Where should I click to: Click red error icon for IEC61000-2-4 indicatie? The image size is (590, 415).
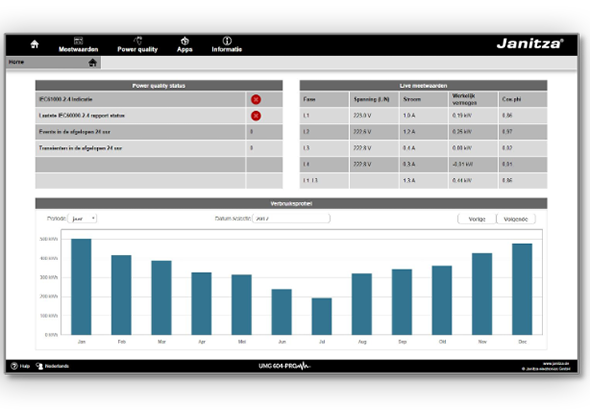256,99
